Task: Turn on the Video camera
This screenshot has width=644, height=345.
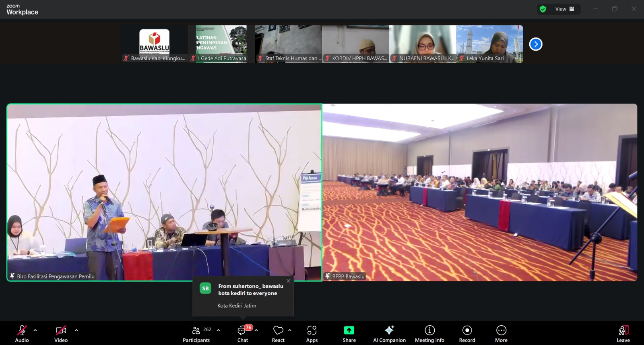Action: [61, 334]
